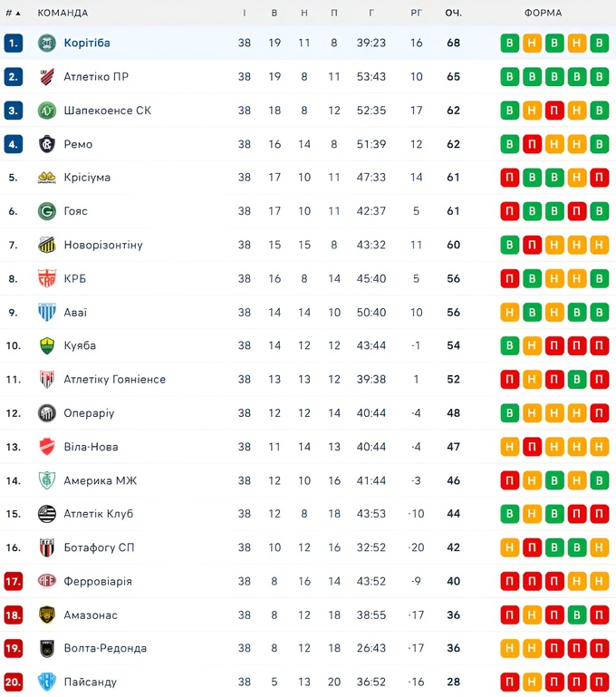Click the red rank 17 position badge
This screenshot has height=697, width=616.
[13, 581]
